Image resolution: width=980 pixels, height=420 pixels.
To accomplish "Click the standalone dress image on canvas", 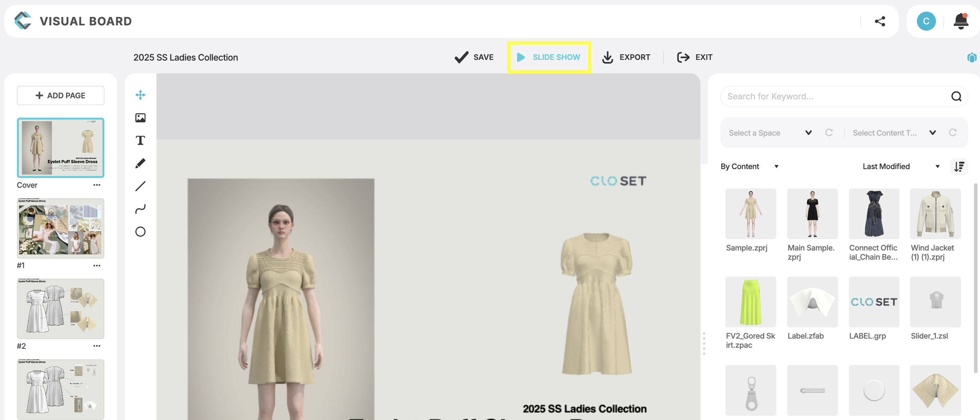I will coord(596,304).
